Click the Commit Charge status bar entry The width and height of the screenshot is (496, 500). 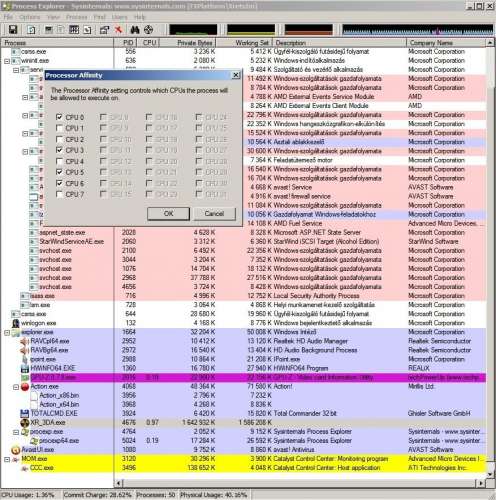click(x=98, y=495)
